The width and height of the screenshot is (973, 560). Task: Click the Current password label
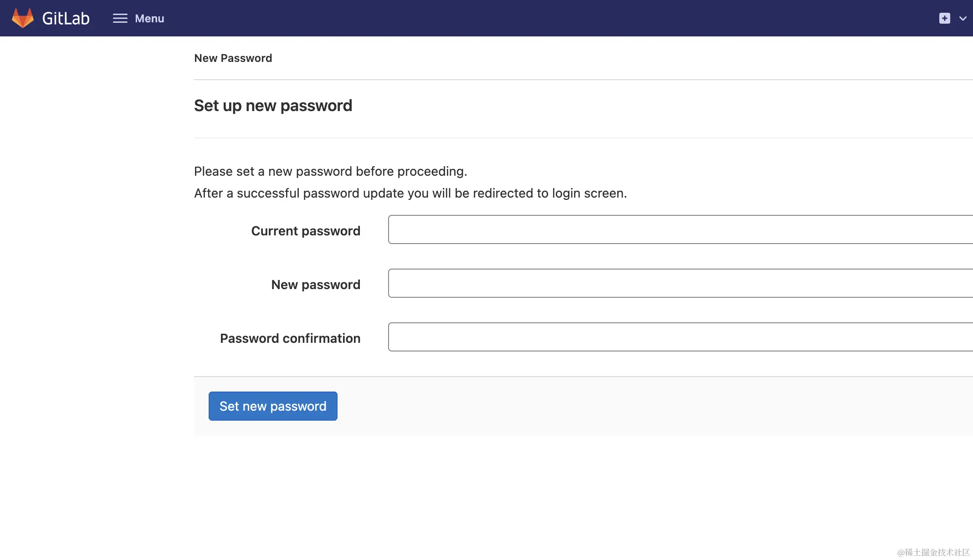(306, 231)
